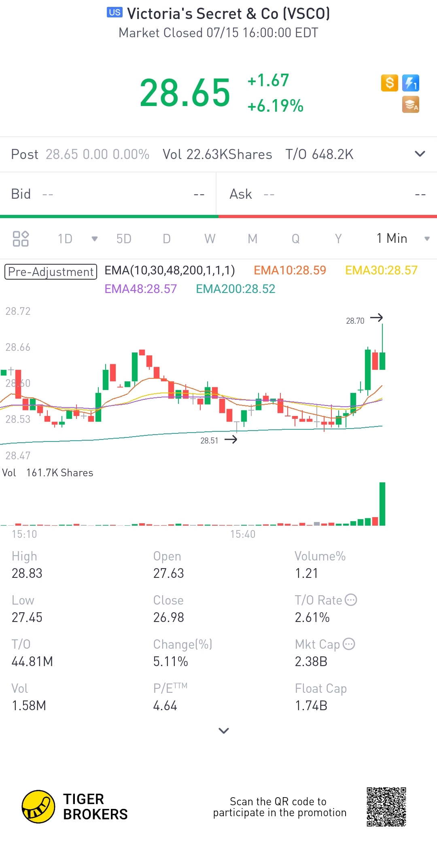This screenshot has width=437, height=868.
Task: Tap the +1.67 price change
Action: [x=268, y=80]
